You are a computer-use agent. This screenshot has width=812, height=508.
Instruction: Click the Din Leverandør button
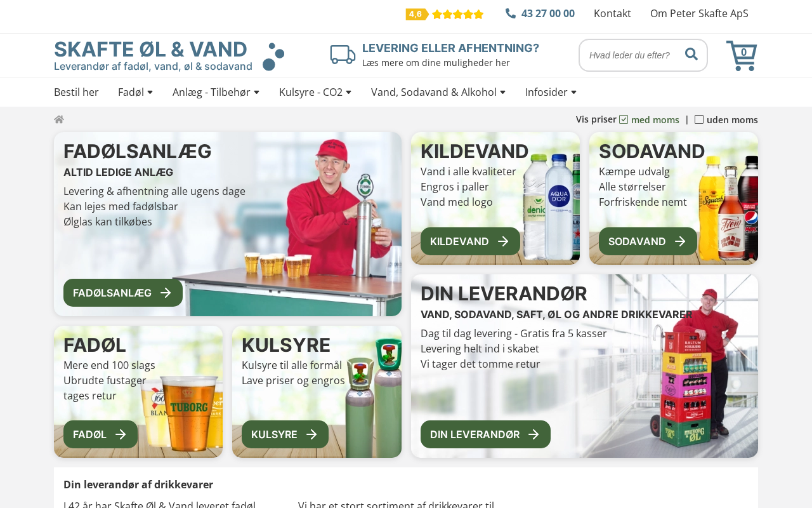tap(485, 434)
